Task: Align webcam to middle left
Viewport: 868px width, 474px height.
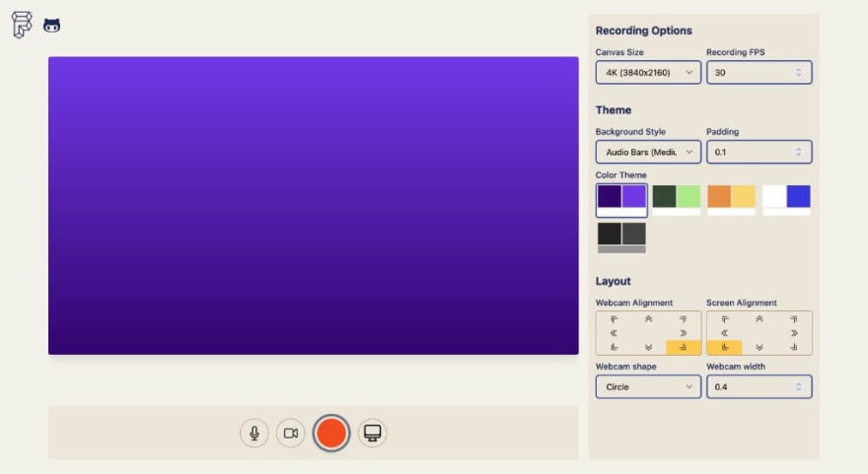Action: coord(614,333)
